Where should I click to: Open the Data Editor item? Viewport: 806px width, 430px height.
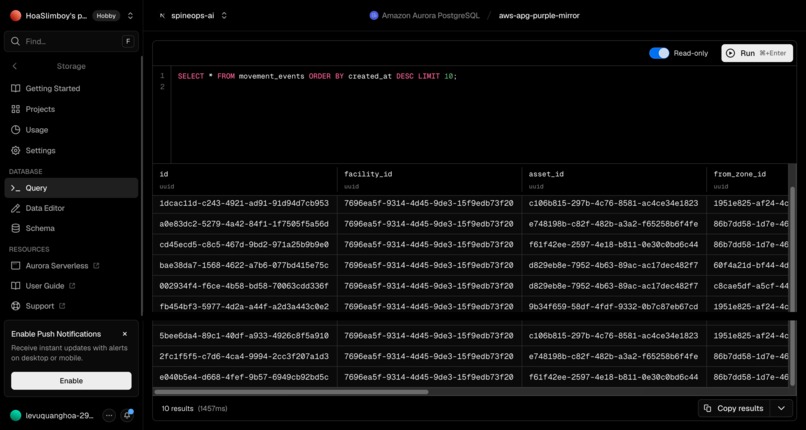71,208
